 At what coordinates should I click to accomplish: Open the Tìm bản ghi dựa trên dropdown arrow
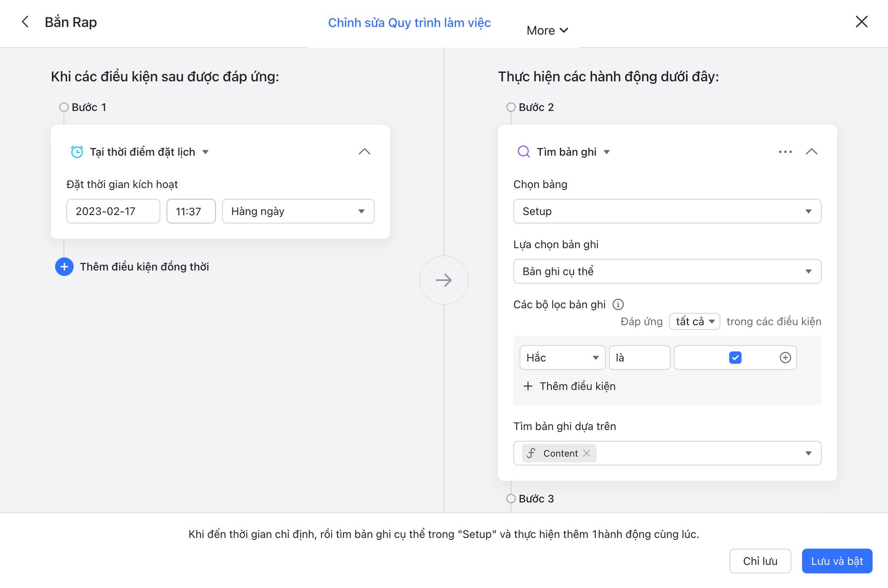coord(809,453)
